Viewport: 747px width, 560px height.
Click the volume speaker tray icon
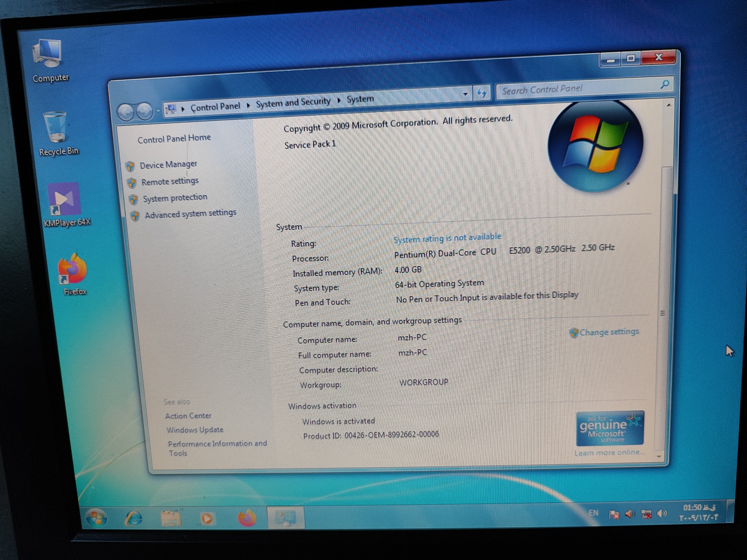(662, 513)
